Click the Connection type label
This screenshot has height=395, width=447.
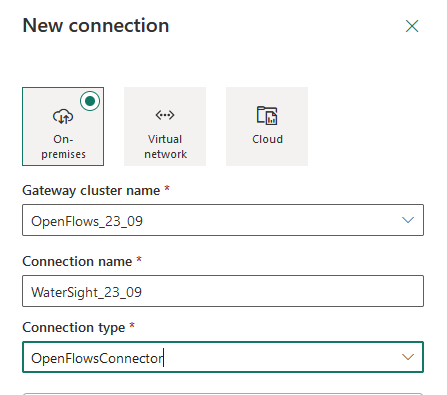point(74,328)
